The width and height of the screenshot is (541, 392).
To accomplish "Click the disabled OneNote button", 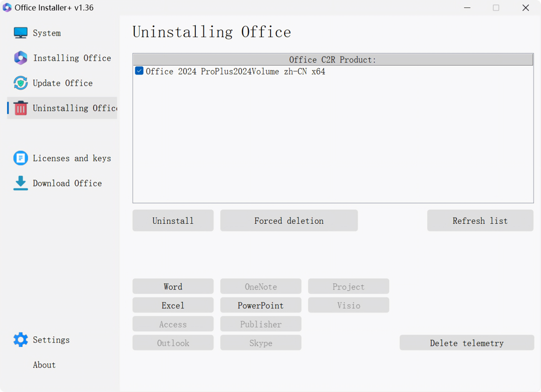I will 260,286.
